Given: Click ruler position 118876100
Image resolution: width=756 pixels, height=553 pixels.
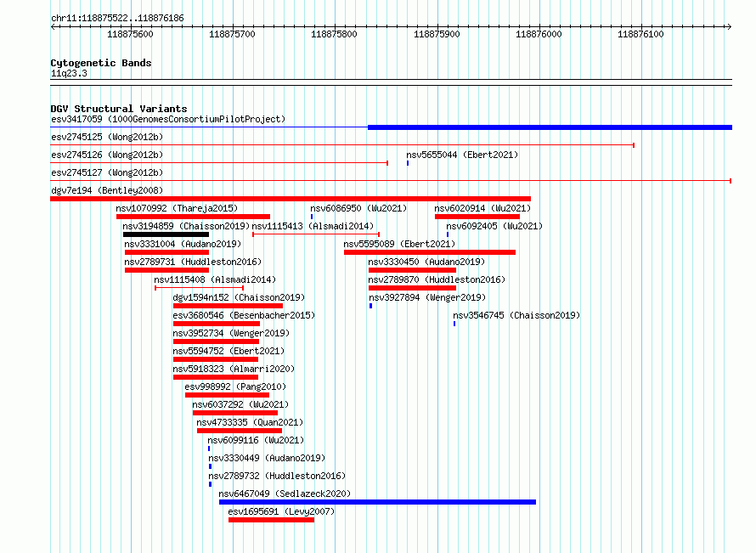Looking at the screenshot, I should point(640,34).
